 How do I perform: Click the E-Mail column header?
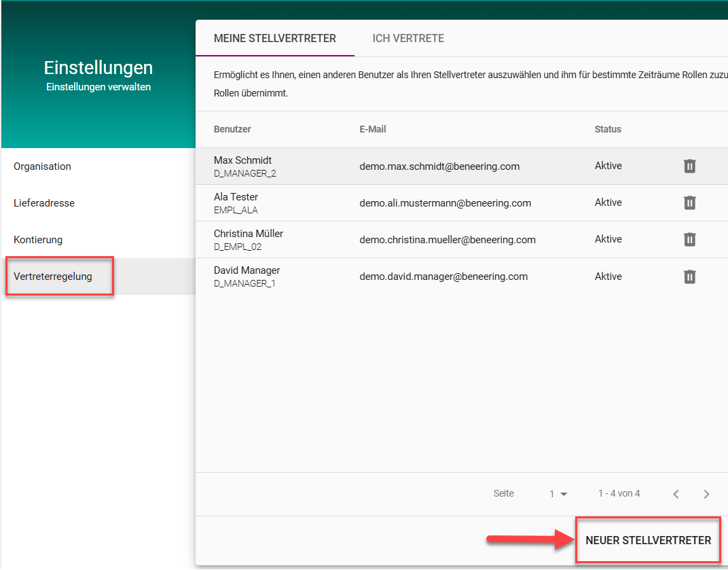click(x=373, y=129)
